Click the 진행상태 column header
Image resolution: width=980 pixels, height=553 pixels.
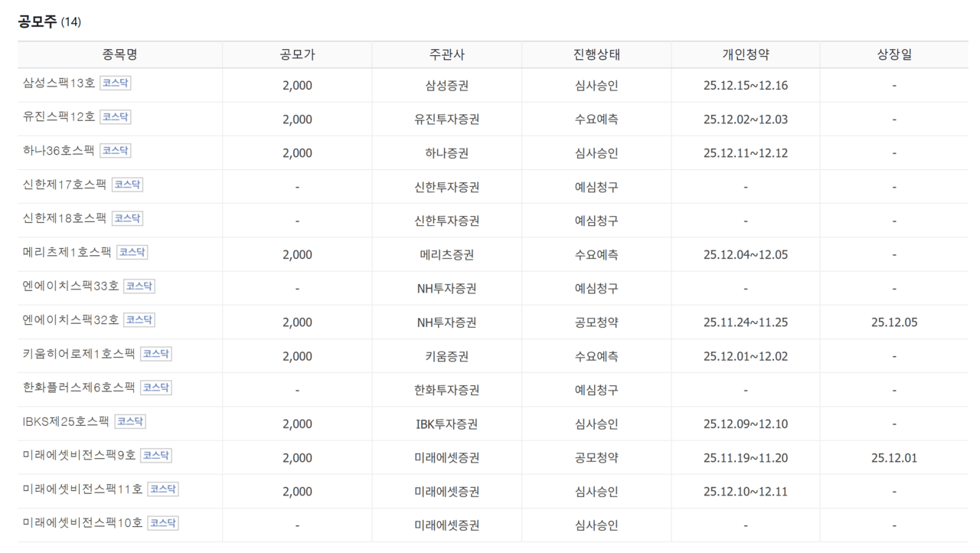[x=596, y=54]
